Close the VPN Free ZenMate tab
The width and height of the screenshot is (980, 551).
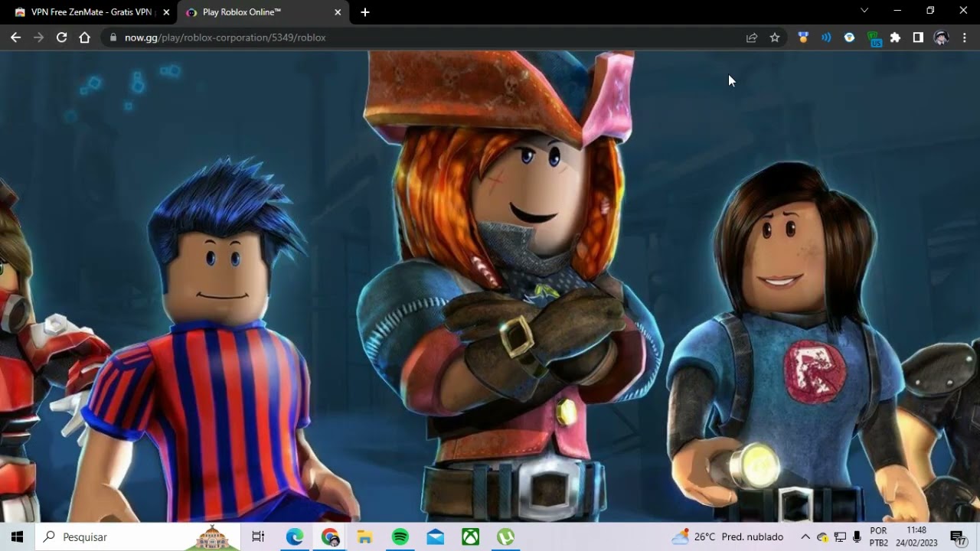pyautogui.click(x=166, y=12)
